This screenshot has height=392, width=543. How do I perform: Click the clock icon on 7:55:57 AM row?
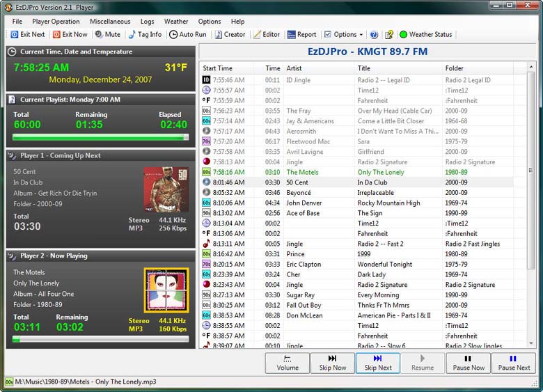(x=206, y=91)
